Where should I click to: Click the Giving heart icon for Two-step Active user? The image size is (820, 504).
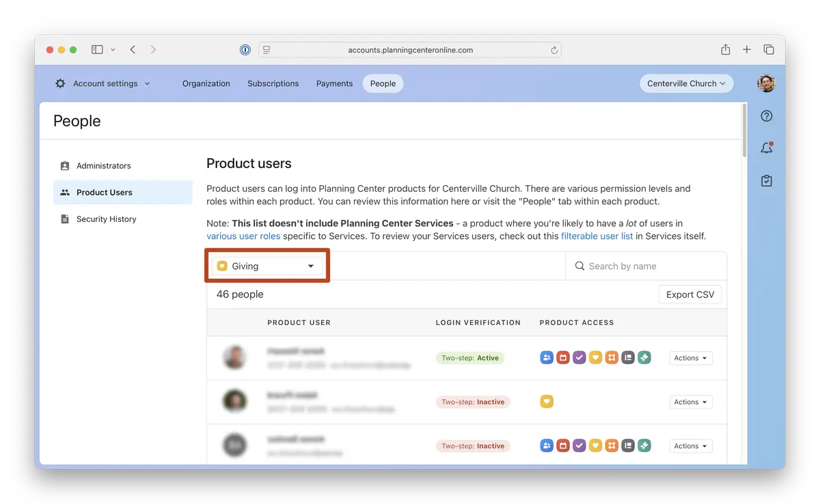pyautogui.click(x=596, y=358)
